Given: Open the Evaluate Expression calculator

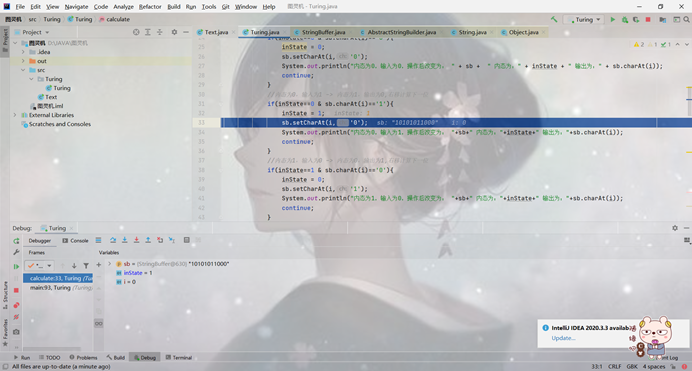Looking at the screenshot, I should pyautogui.click(x=187, y=240).
